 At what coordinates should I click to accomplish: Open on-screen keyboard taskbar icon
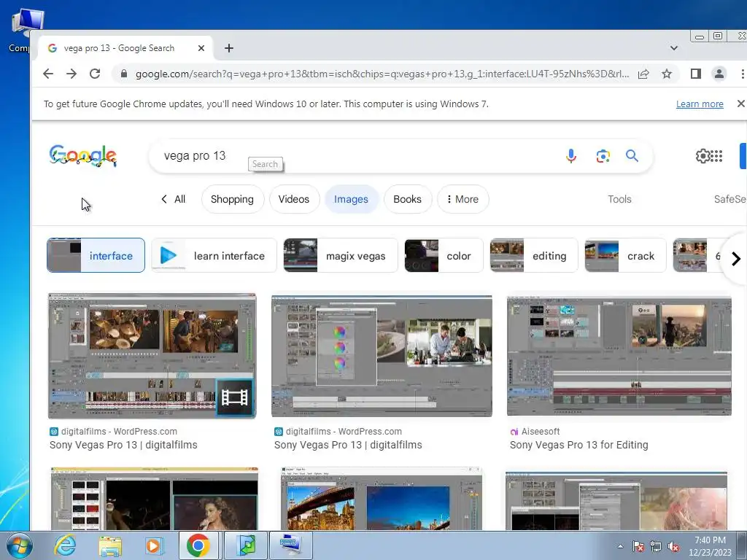pyautogui.click(x=290, y=545)
